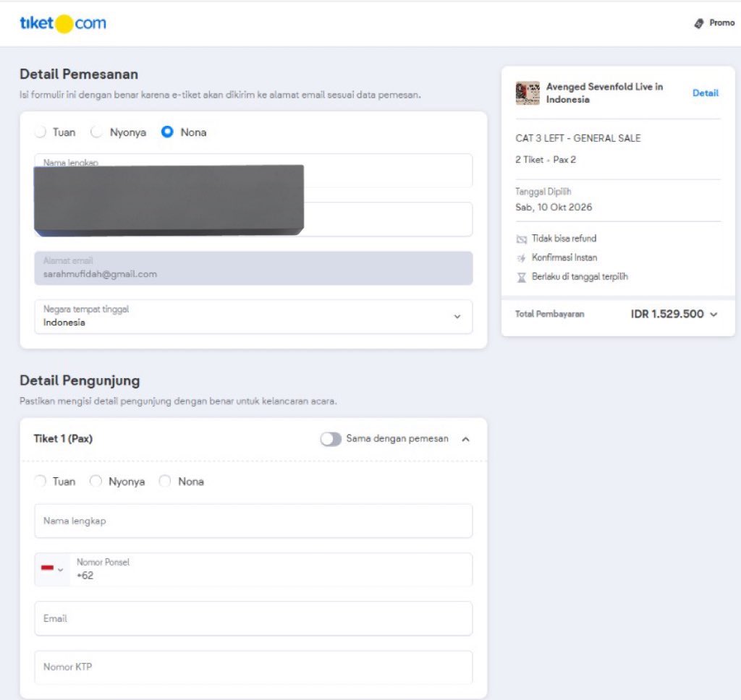Expand the Total Pembayaran price breakdown chevron
This screenshot has height=700, width=741.
click(714, 315)
